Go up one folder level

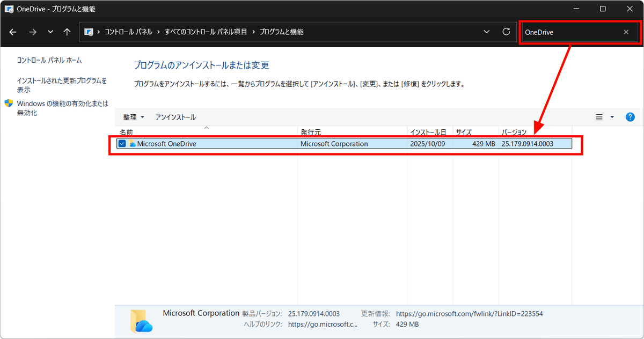point(67,32)
